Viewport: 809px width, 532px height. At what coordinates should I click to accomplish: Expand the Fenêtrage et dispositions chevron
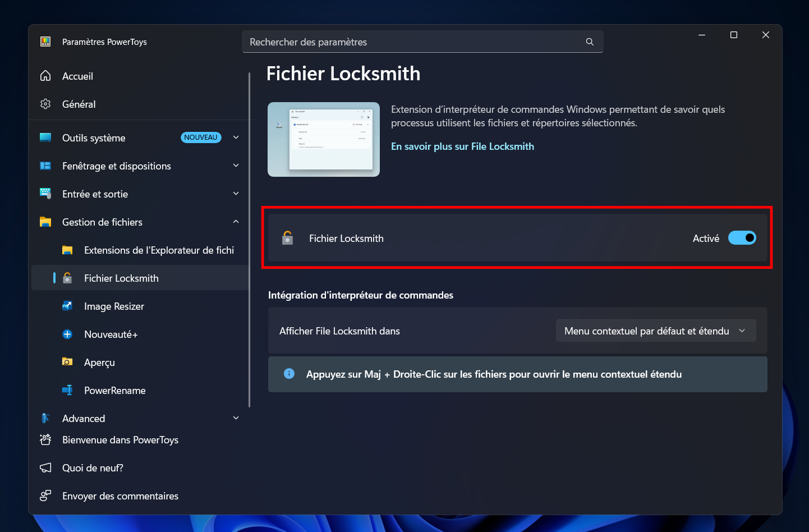236,166
